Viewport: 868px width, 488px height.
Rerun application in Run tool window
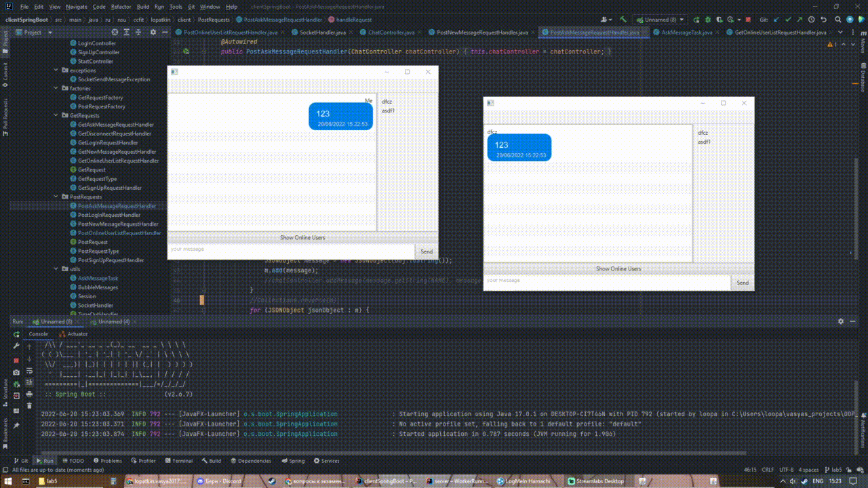pyautogui.click(x=16, y=334)
